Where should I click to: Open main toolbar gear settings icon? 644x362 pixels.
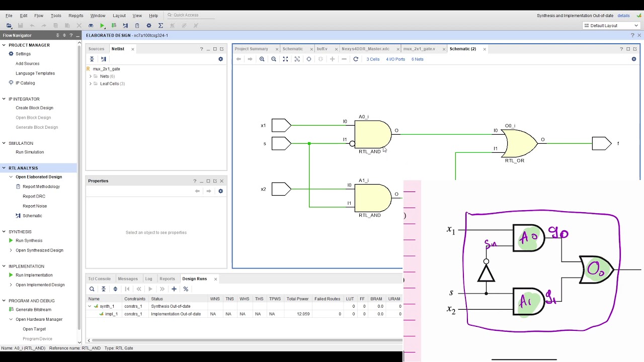148,26
